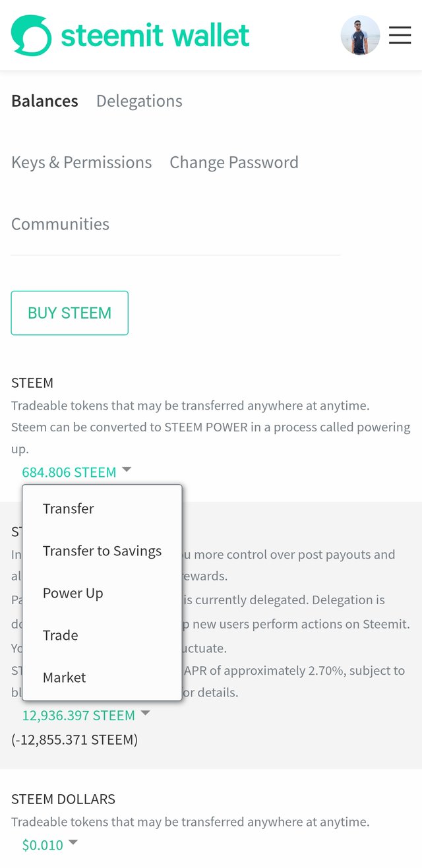Viewport: 422px width, 868px height.
Task: Click the Steemit logo icon
Action: 31,36
